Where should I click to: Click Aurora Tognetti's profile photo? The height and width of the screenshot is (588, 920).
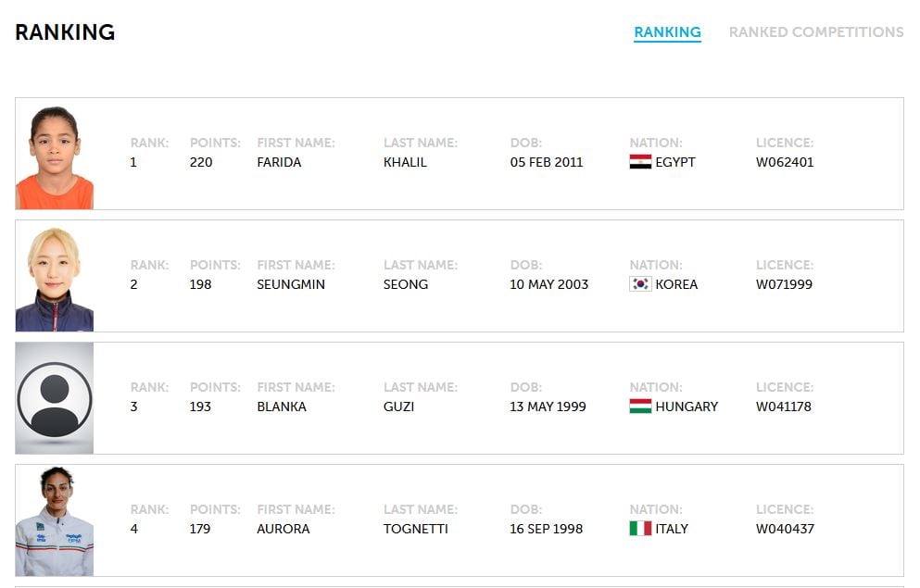pyautogui.click(x=55, y=520)
